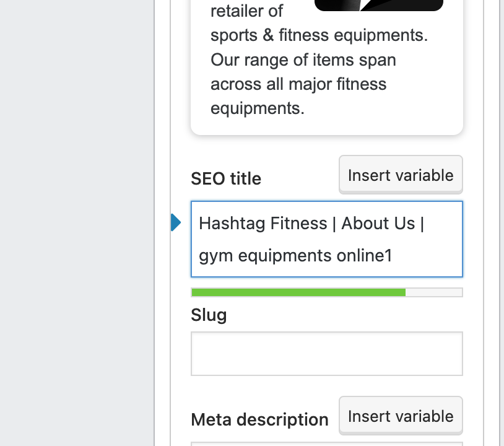
Task: Focus the SEO title input field
Action: [326, 239]
